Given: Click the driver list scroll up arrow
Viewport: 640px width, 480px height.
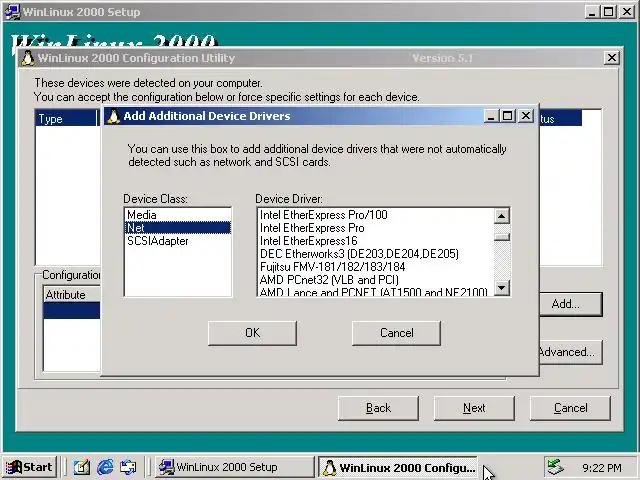Looking at the screenshot, I should coord(502,216).
